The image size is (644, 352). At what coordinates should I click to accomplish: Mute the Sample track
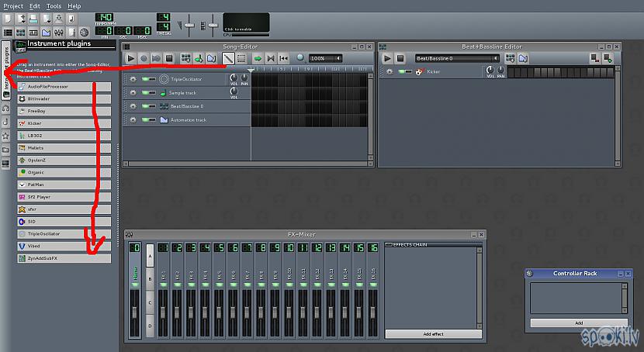145,92
